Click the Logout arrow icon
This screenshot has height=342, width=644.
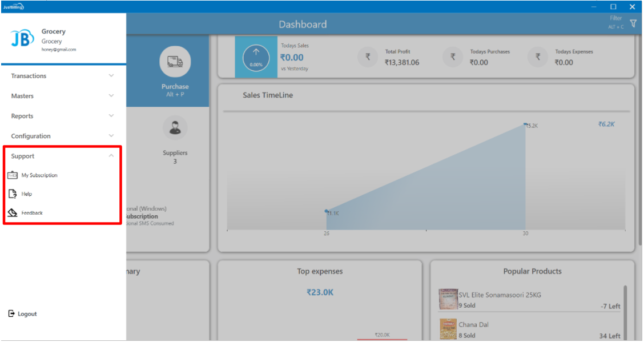pyautogui.click(x=11, y=313)
